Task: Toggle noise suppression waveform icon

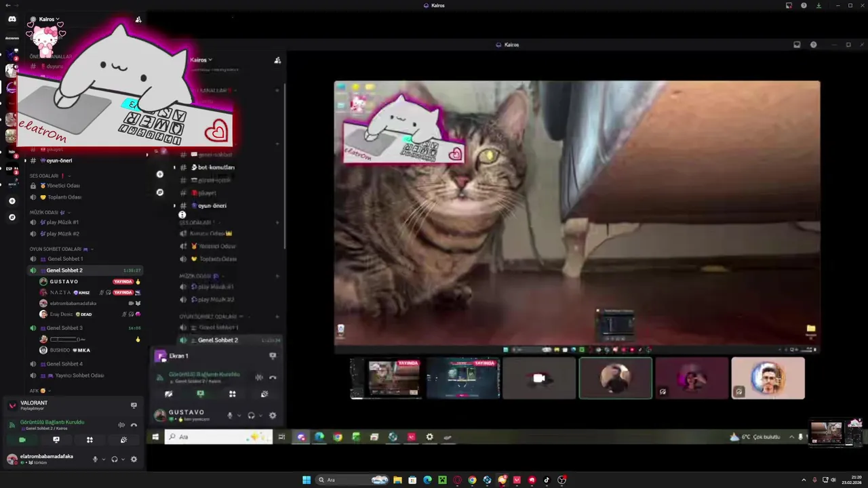Action: coord(121,425)
